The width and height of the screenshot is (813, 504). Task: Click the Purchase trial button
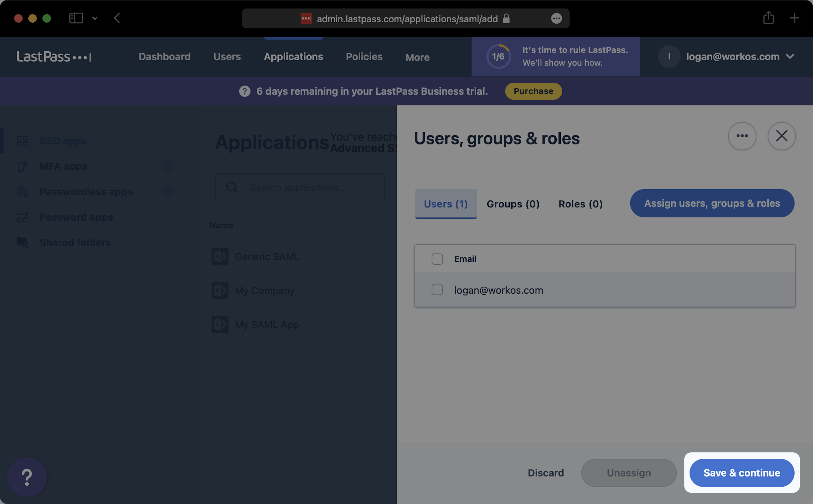pyautogui.click(x=533, y=91)
